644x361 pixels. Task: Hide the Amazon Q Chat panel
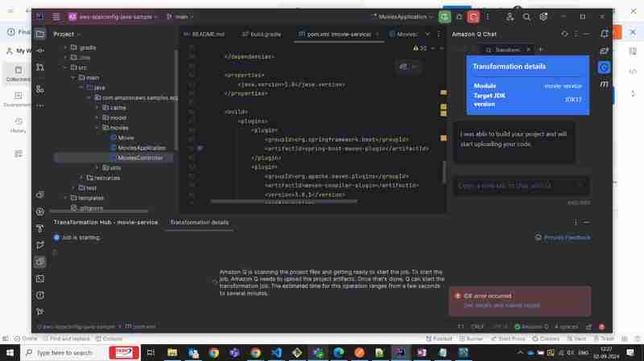[587, 35]
